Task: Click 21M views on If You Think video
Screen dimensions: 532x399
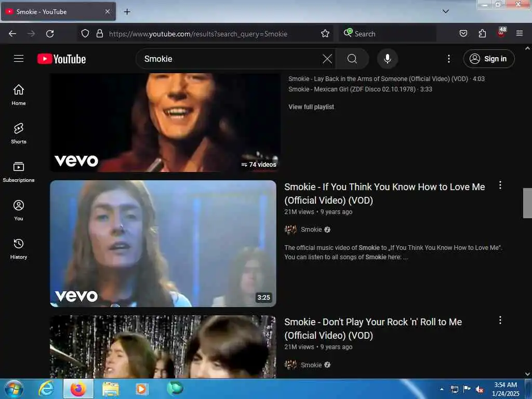Action: (x=299, y=212)
